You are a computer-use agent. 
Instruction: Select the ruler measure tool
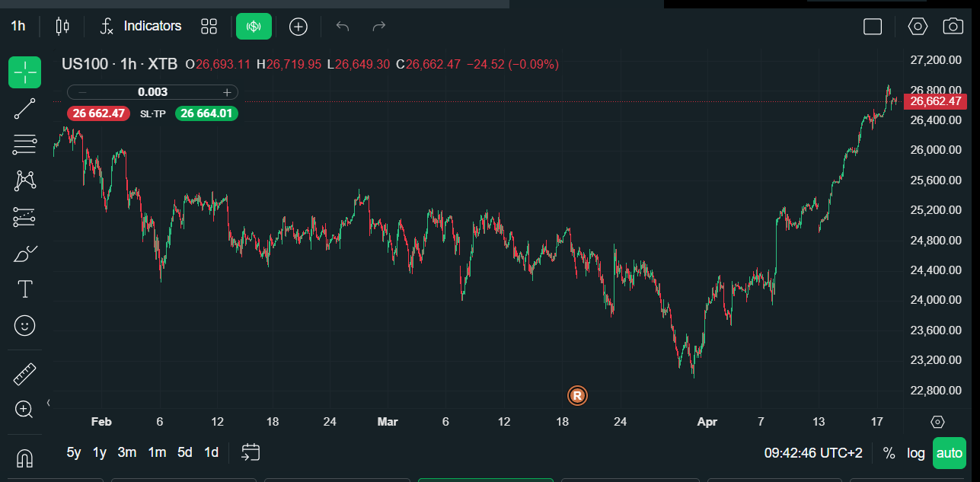point(24,374)
